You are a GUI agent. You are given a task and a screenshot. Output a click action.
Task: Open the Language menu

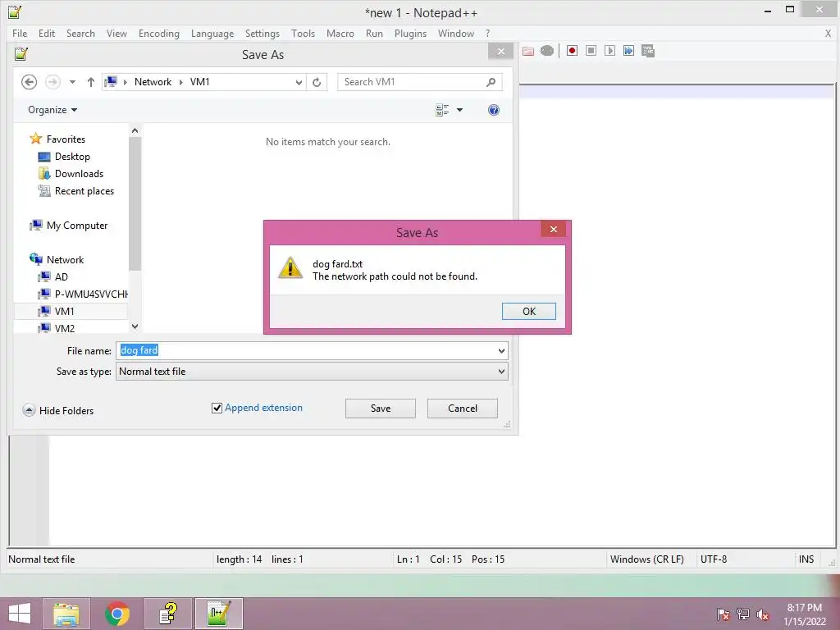(212, 33)
